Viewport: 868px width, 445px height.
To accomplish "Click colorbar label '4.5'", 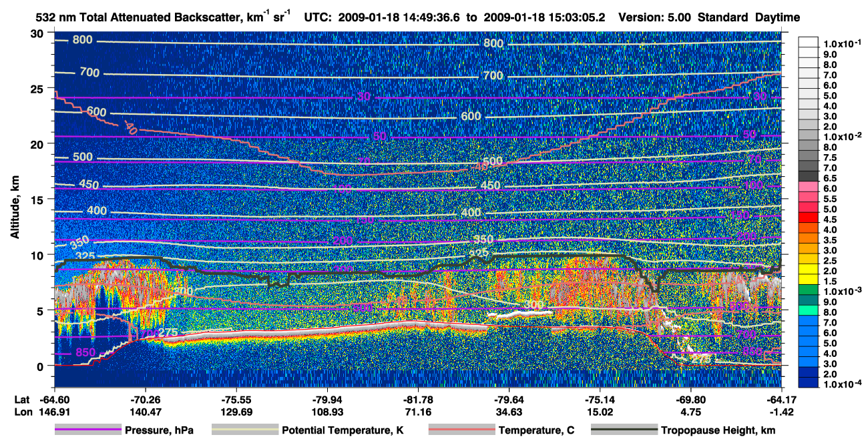I will 830,219.
